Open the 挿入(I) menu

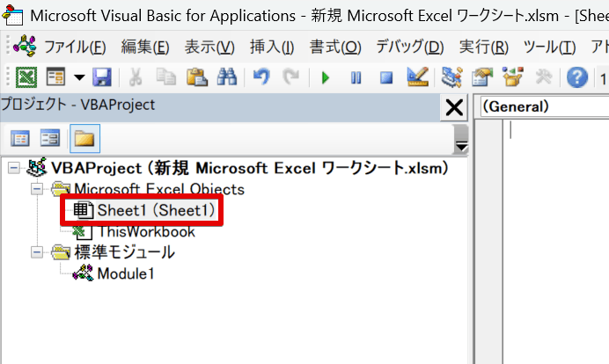tap(272, 47)
